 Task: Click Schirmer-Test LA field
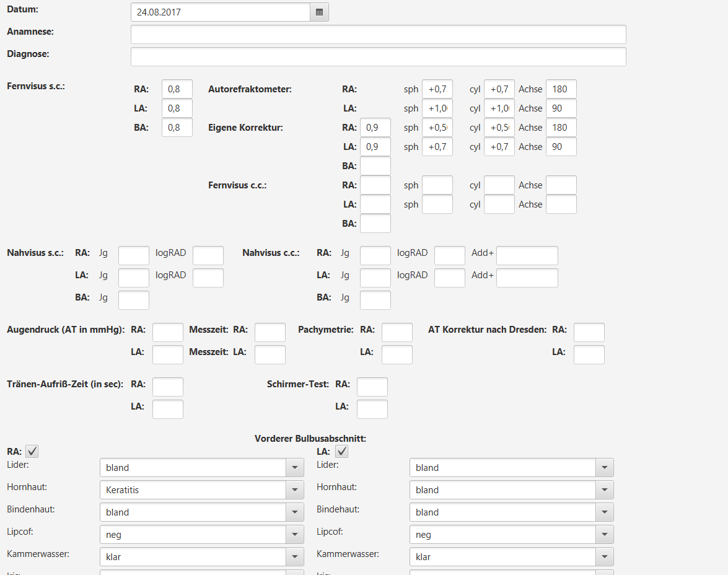pos(372,409)
